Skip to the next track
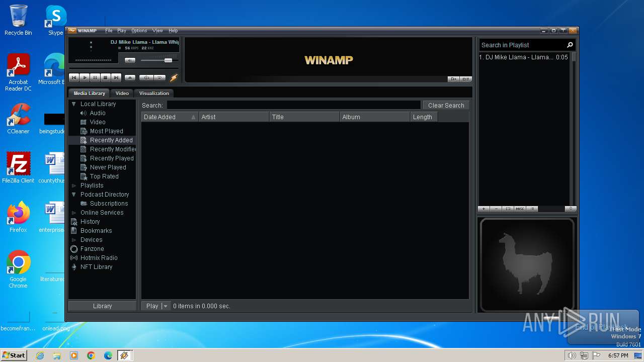The image size is (644, 362). click(x=116, y=77)
